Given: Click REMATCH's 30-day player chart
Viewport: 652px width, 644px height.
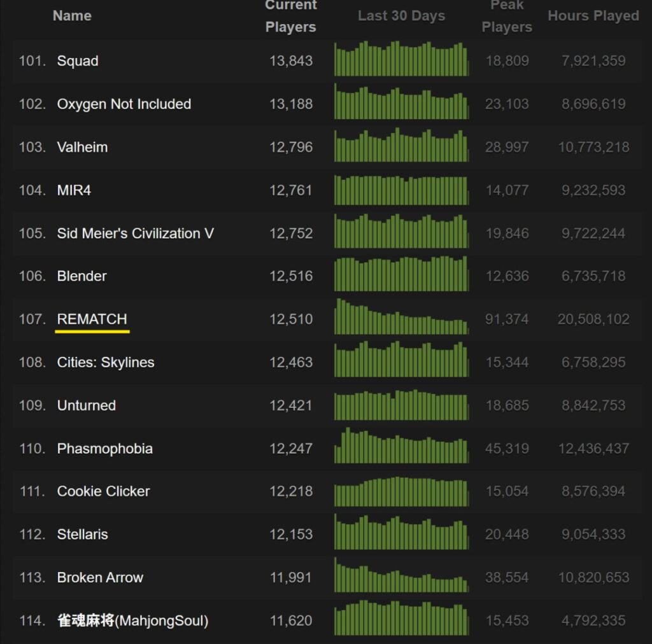Looking at the screenshot, I should point(401,317).
